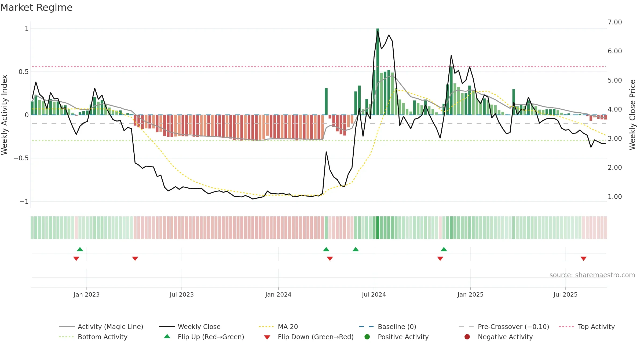Toggle Bottom Activity legend entry
The height and width of the screenshot is (362, 644).
[x=93, y=337]
